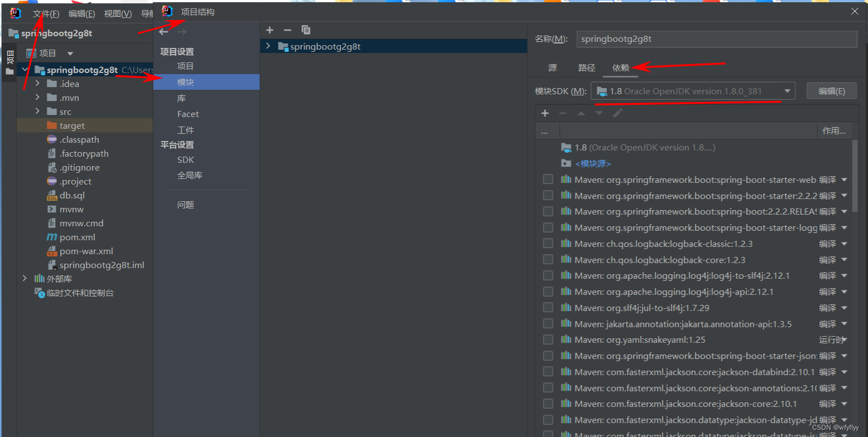
Task: Switch to the Sources tab (源)
Action: click(x=552, y=68)
